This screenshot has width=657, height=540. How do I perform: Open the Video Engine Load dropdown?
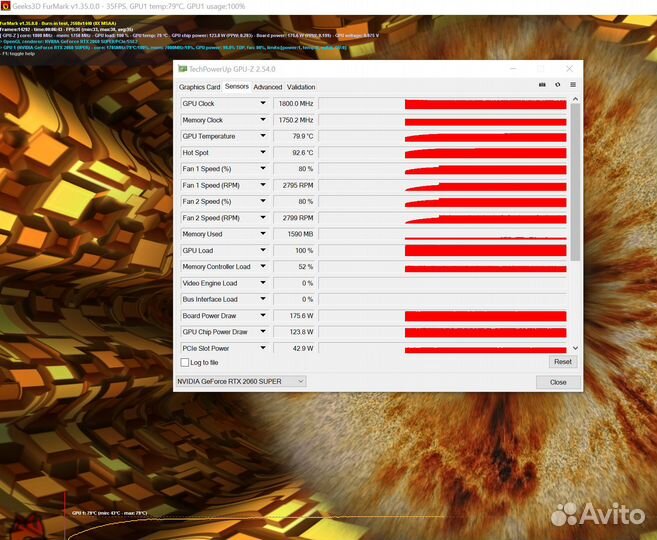tap(263, 283)
